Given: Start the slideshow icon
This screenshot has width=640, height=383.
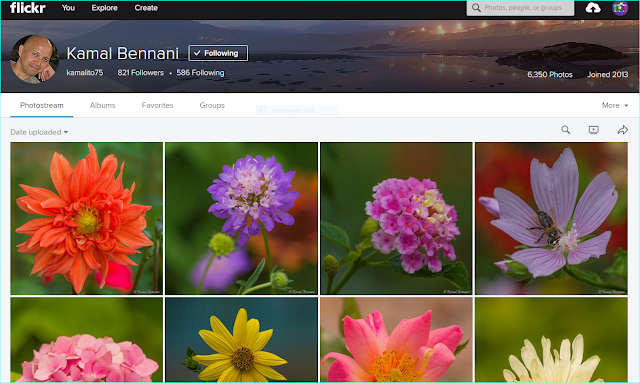Looking at the screenshot, I should [593, 130].
